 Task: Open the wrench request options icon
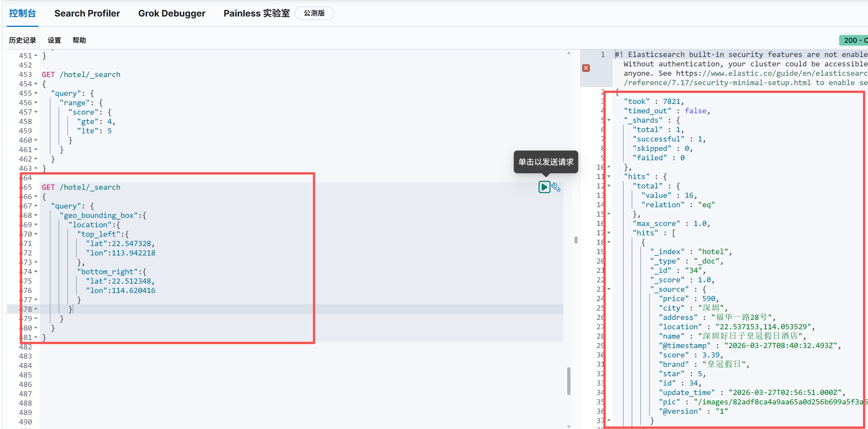click(x=556, y=187)
